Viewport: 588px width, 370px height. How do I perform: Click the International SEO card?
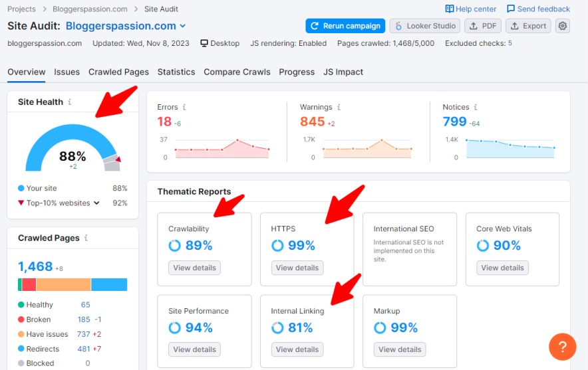pos(410,249)
